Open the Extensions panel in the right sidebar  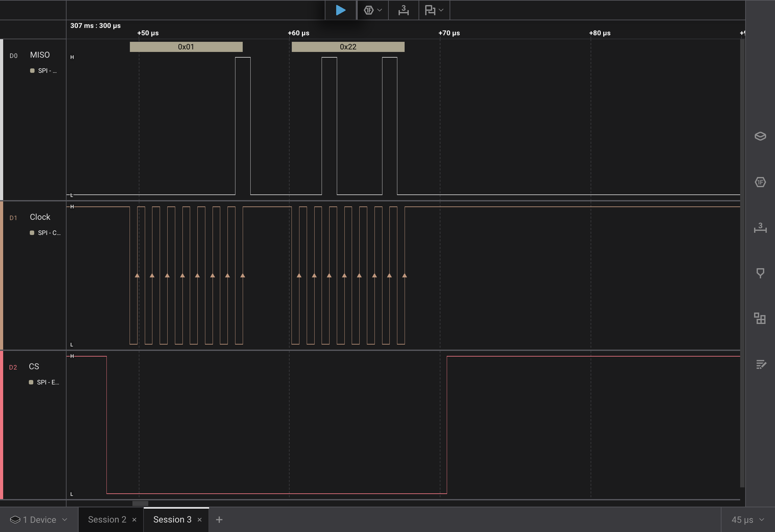[x=761, y=319]
